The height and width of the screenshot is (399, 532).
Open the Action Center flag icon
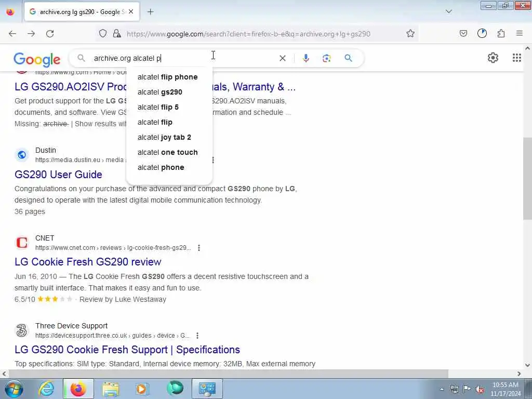[467, 389]
